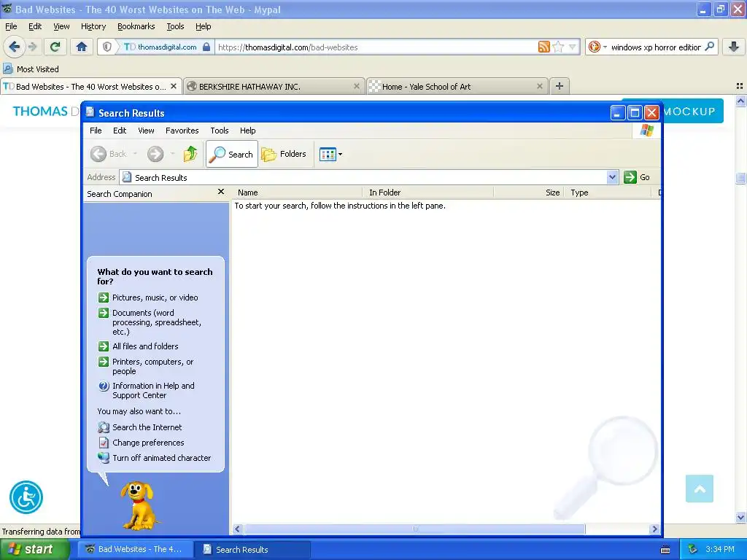Click the Search Results taskbar button
This screenshot has width=747, height=560.
(252, 549)
